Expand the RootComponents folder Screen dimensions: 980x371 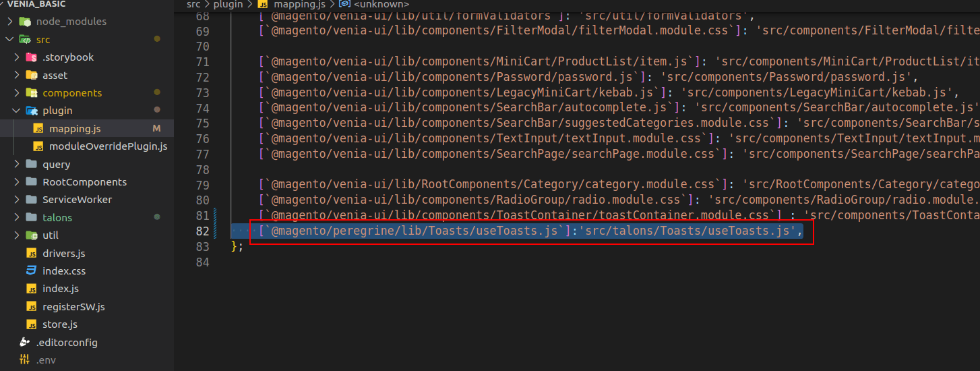(18, 182)
